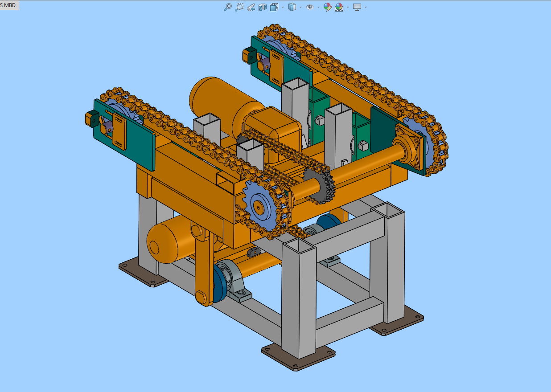The width and height of the screenshot is (551, 392).
Task: Select the Zoom to Area tool
Action: pos(239,7)
